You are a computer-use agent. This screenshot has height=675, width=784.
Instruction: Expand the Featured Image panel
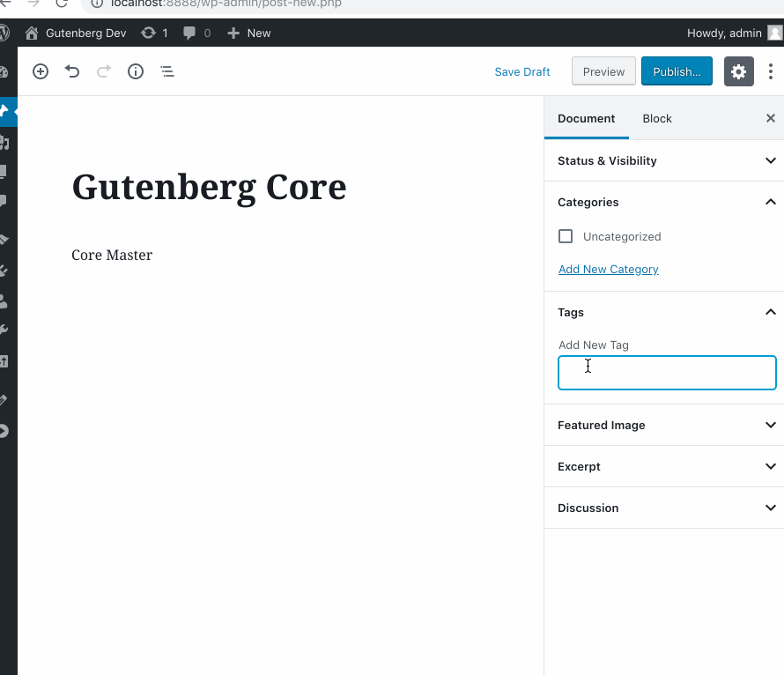[x=663, y=425]
